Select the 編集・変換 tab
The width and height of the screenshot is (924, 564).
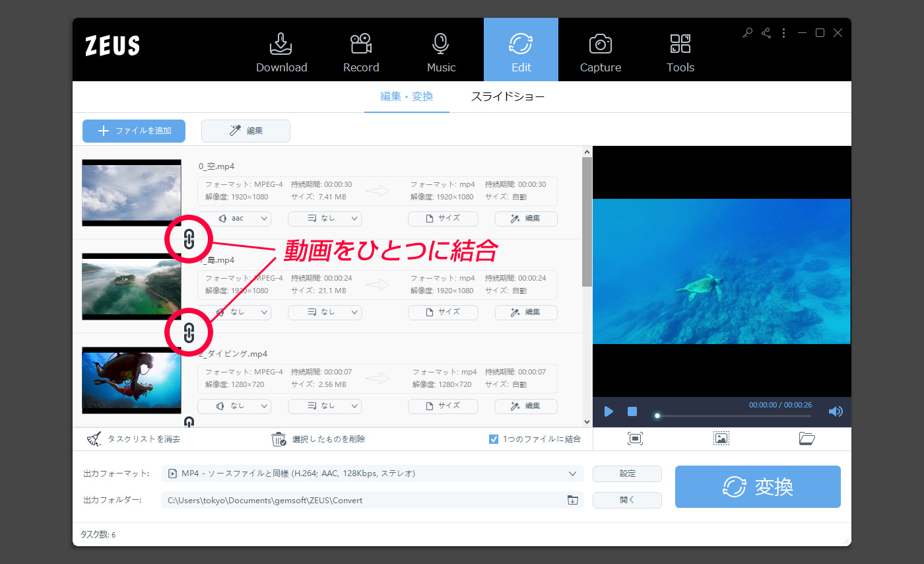click(407, 96)
